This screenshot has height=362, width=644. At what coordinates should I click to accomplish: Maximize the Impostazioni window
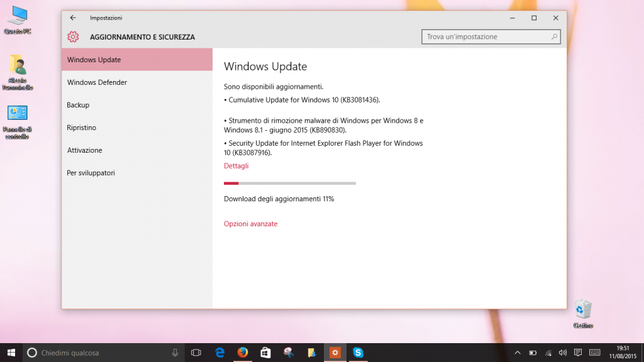534,18
